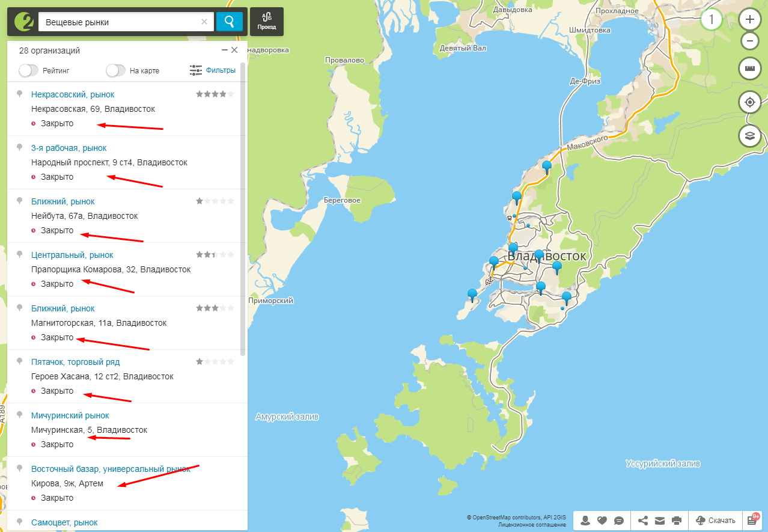Screen dimensions: 768x532
Task: Click the pin icon beside Мичуринский рынок
Action: tap(19, 415)
